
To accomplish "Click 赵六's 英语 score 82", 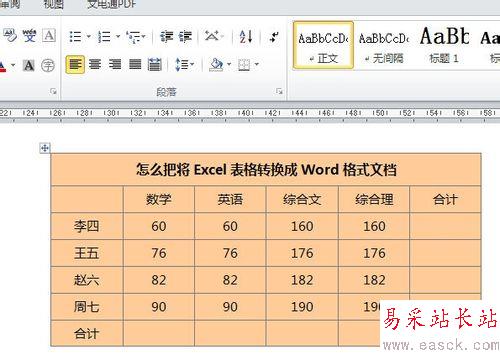I will (230, 280).
